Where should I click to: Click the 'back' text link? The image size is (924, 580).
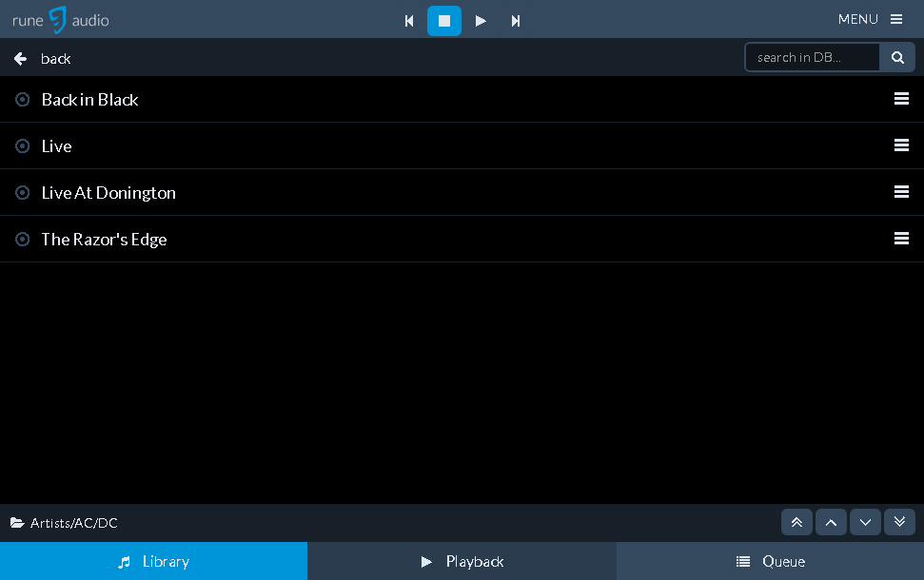tap(56, 59)
